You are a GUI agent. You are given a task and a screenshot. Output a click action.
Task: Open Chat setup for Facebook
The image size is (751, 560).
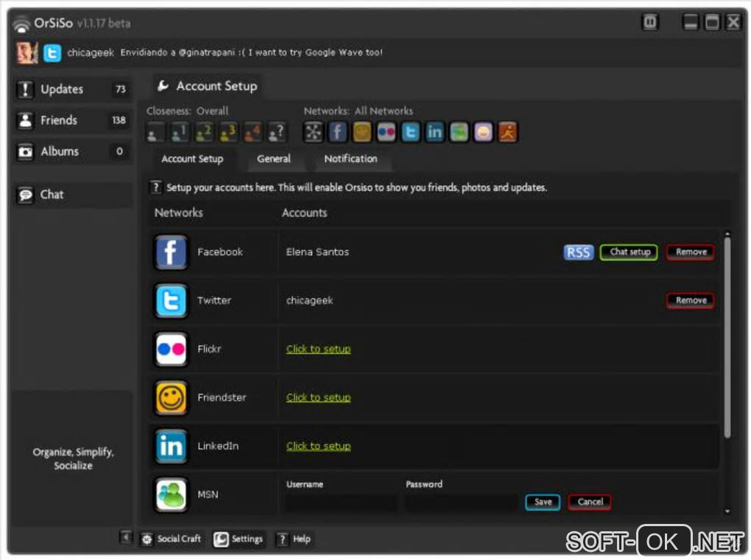629,252
